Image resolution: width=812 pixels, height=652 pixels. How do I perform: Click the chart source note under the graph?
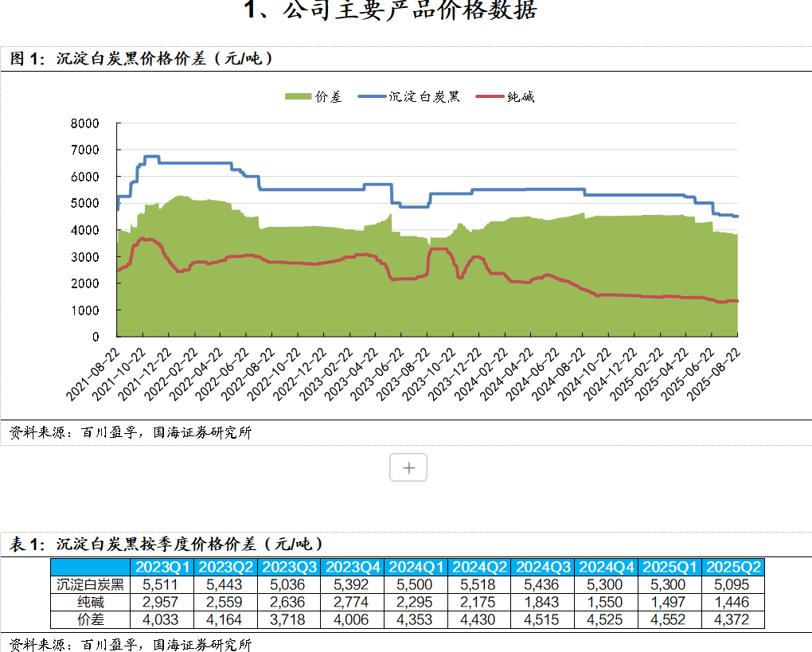[131, 432]
